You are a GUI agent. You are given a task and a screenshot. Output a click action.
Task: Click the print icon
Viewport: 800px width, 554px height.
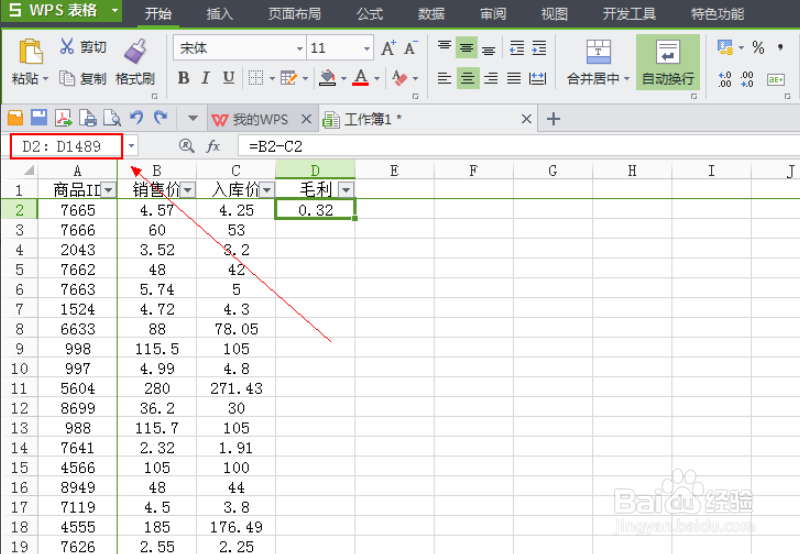88,118
